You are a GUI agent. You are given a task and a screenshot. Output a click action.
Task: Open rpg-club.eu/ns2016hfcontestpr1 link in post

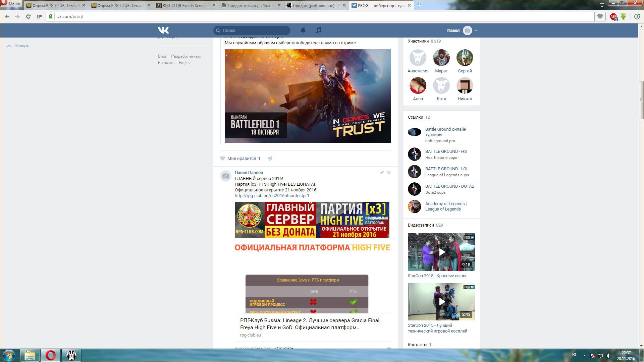coord(272,195)
